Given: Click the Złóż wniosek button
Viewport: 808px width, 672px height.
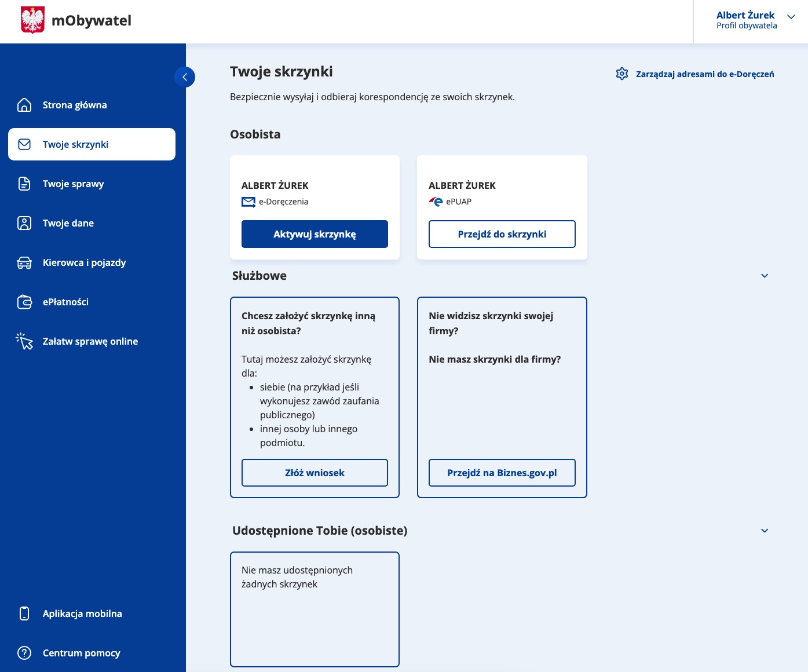Looking at the screenshot, I should pyautogui.click(x=315, y=473).
